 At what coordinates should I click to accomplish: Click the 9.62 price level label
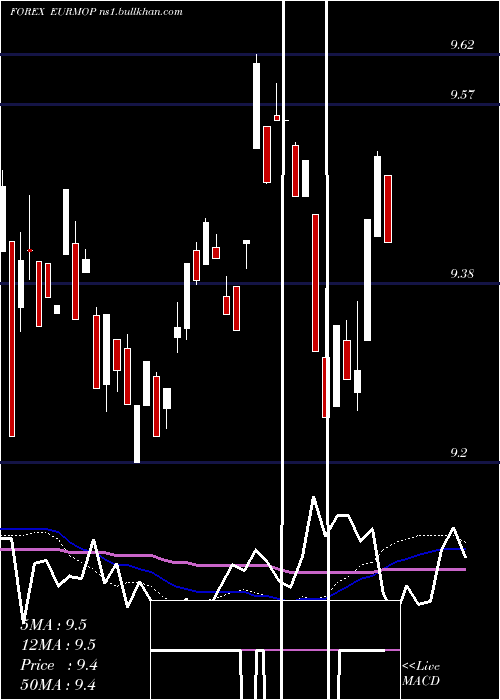(x=462, y=45)
